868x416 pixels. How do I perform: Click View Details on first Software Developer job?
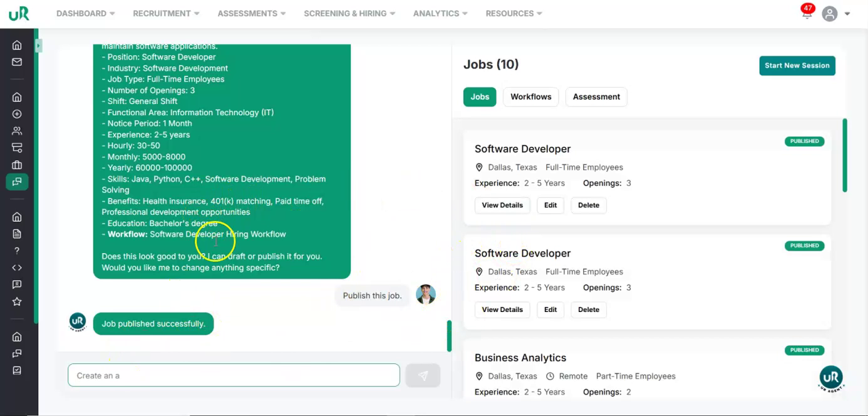[x=502, y=205]
